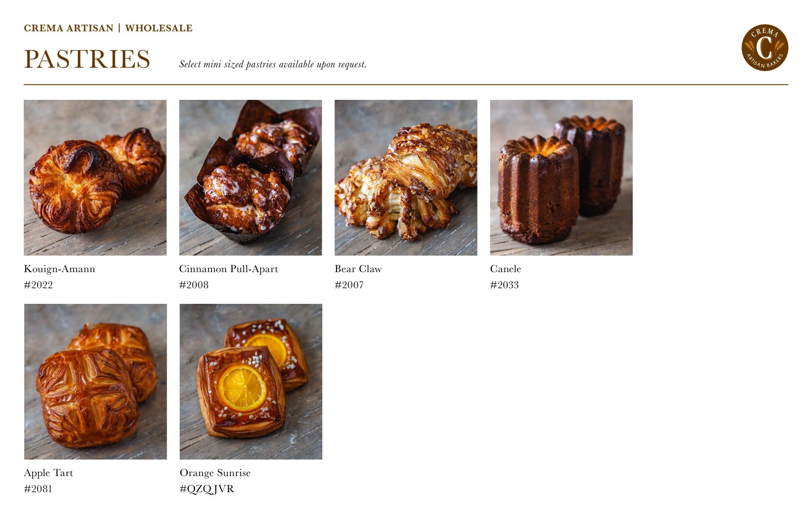
Task: Select the #QZQJVR product code
Action: pos(207,489)
